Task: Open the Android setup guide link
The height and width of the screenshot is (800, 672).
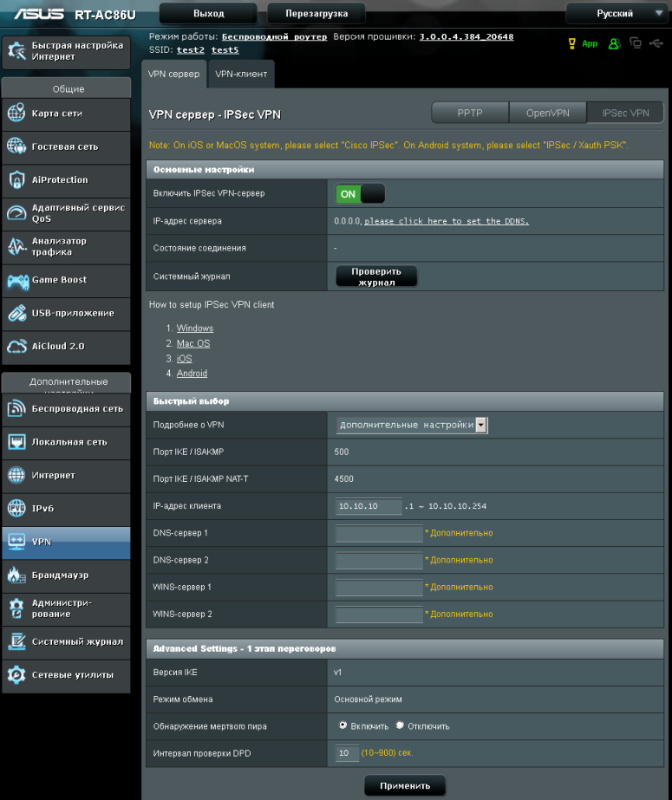Action: click(192, 374)
